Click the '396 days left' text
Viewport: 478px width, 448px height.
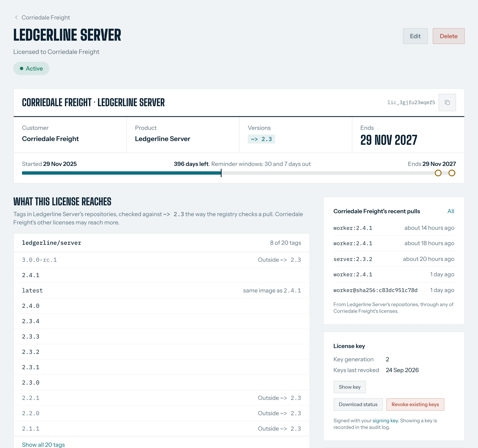pos(191,164)
